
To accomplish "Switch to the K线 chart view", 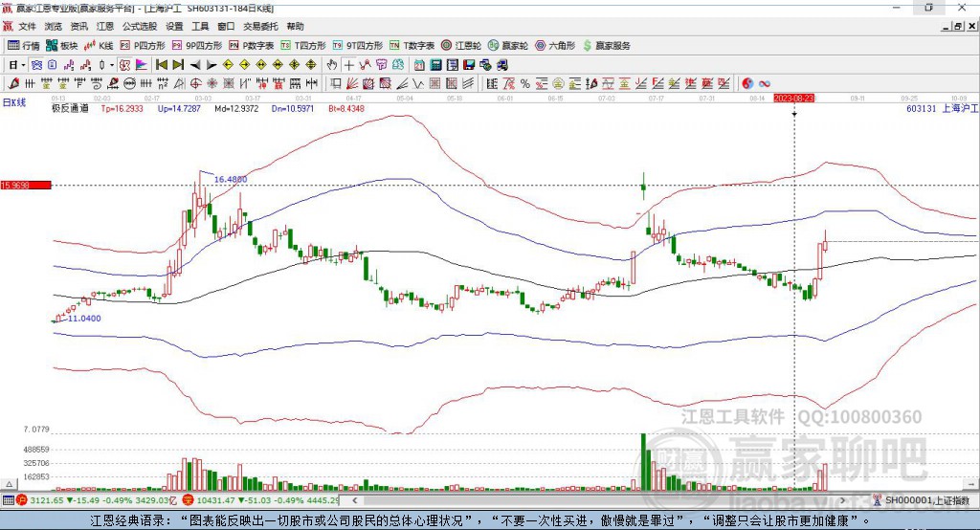I will (x=99, y=46).
